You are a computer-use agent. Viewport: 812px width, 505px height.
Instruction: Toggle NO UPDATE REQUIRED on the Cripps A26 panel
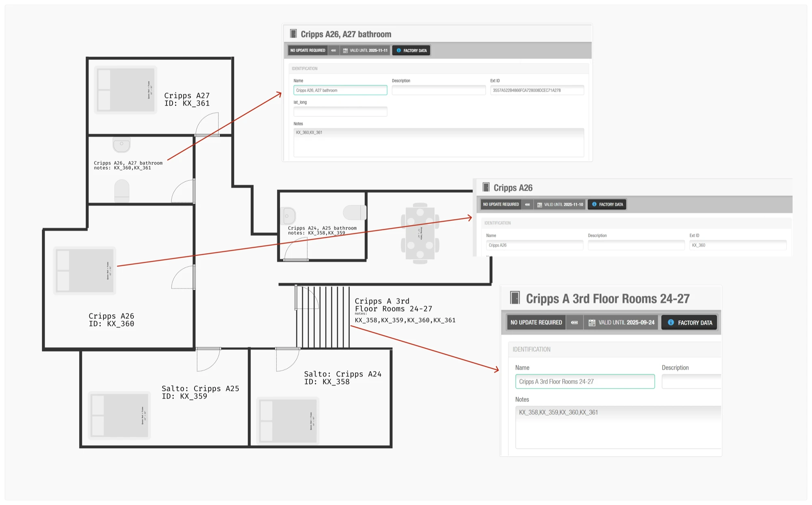click(501, 204)
